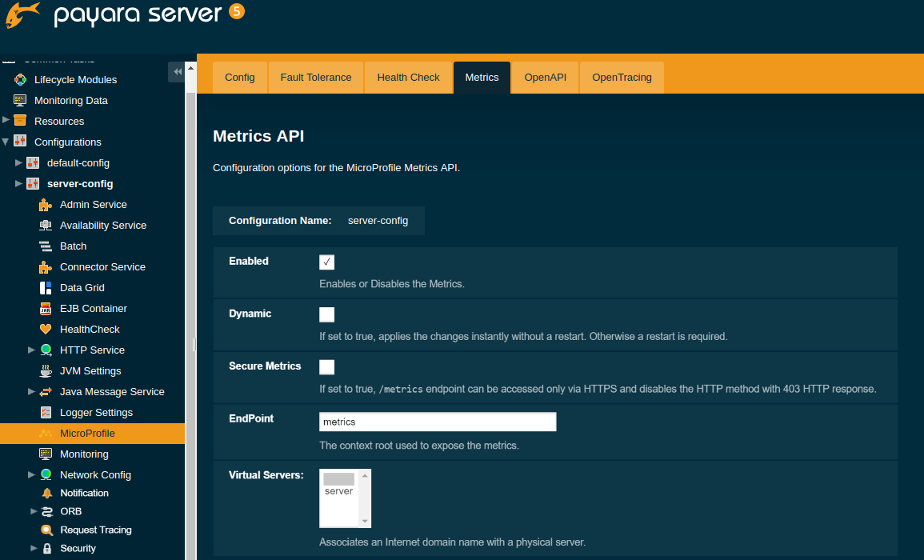Click the Monitoring Data icon
The width and height of the screenshot is (924, 560).
point(20,100)
